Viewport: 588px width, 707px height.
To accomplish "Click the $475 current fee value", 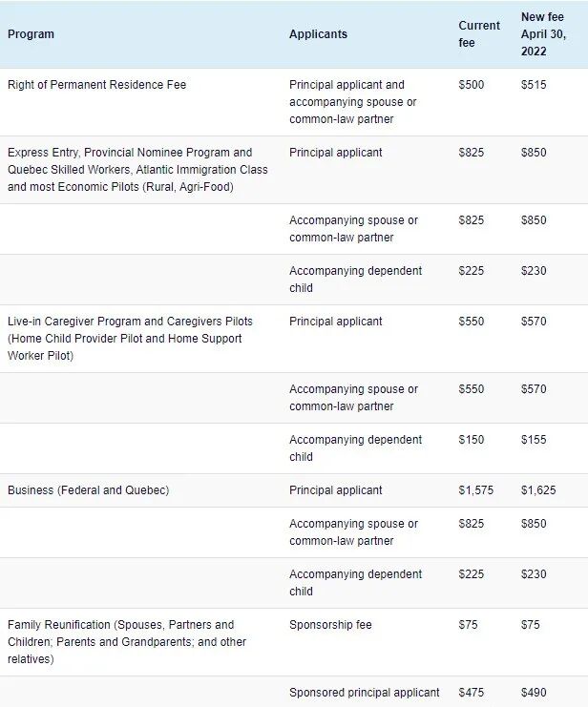I will (472, 692).
